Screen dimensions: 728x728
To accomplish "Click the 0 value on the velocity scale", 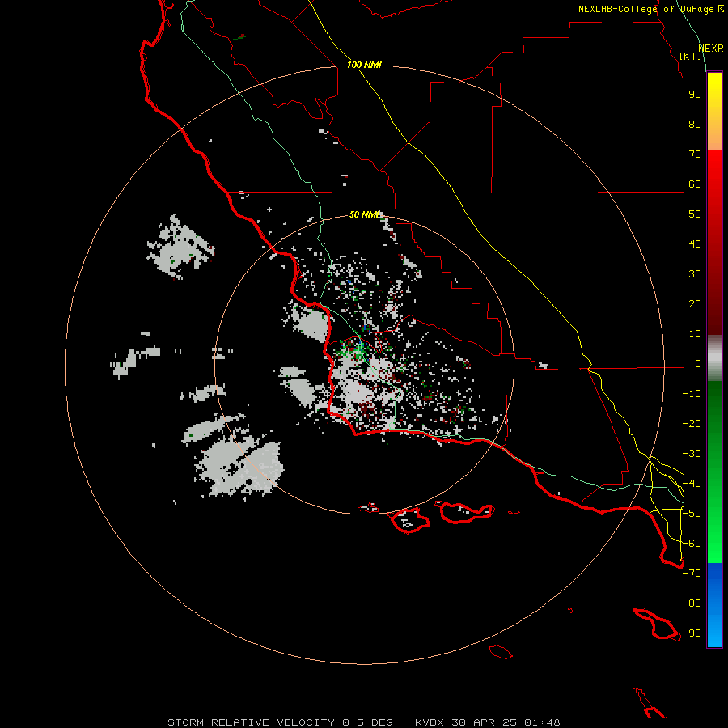I will [698, 364].
